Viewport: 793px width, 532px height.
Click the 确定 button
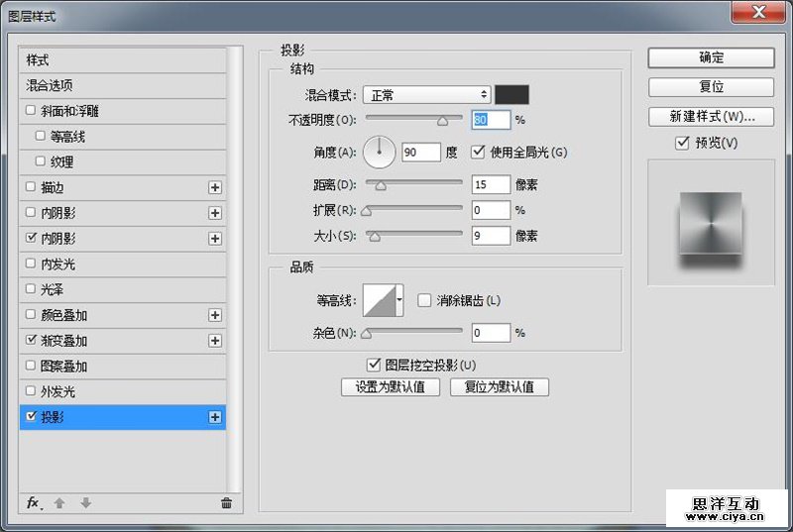point(711,57)
